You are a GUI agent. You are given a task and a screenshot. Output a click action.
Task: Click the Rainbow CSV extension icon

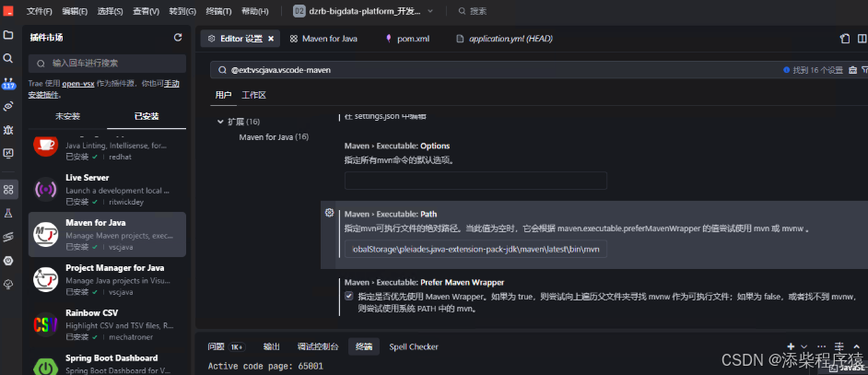coord(45,325)
